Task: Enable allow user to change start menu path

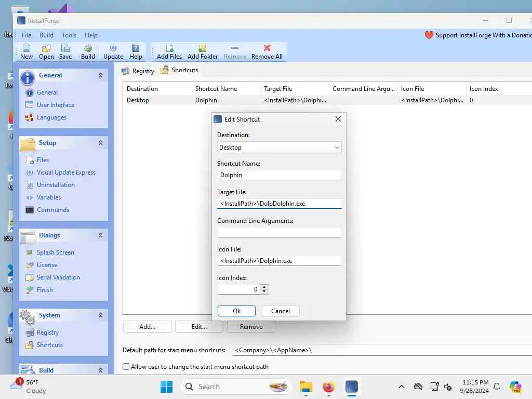Action: (126, 367)
